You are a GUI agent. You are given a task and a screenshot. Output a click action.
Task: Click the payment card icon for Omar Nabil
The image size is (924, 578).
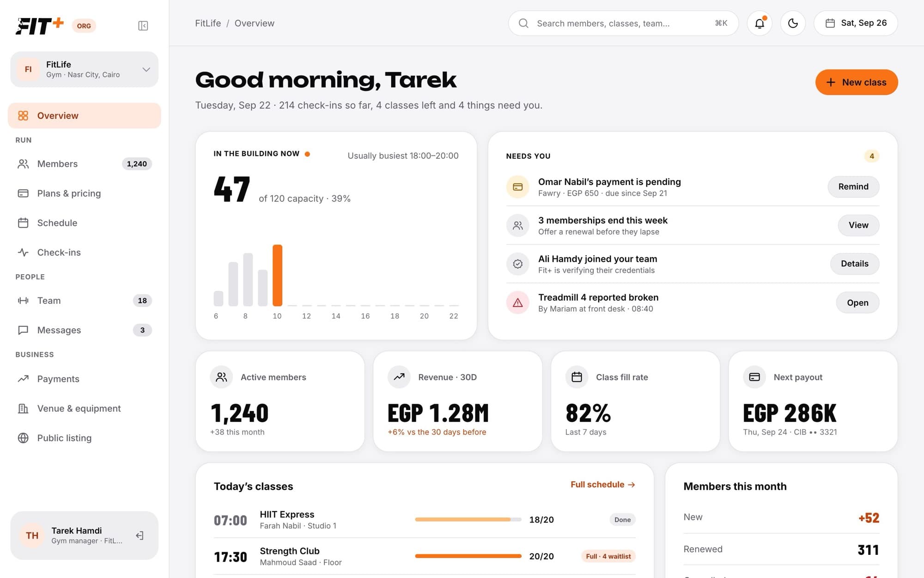click(517, 187)
